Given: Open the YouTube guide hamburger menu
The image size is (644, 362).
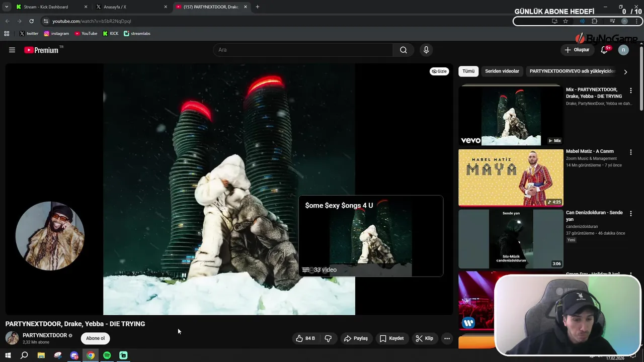Looking at the screenshot, I should tap(12, 50).
